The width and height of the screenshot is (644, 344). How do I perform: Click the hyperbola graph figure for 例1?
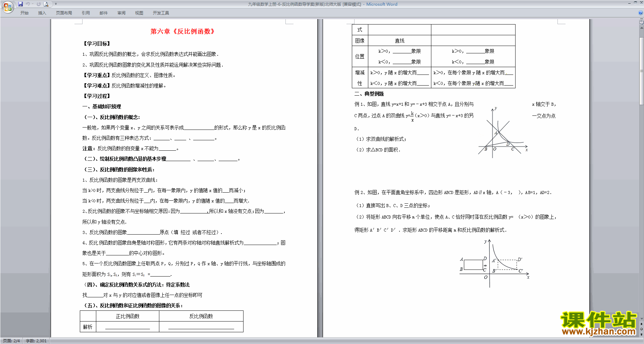click(x=503, y=132)
